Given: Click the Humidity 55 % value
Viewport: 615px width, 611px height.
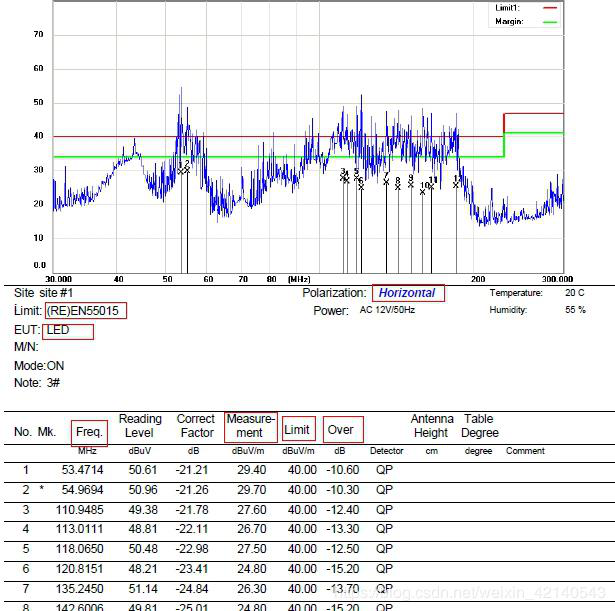Looking at the screenshot, I should tap(574, 311).
